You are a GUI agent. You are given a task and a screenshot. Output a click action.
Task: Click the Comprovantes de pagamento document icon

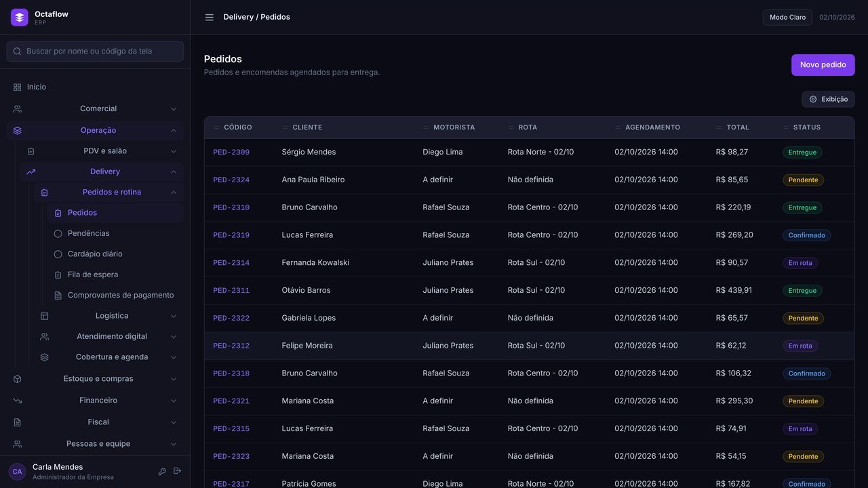[58, 296]
